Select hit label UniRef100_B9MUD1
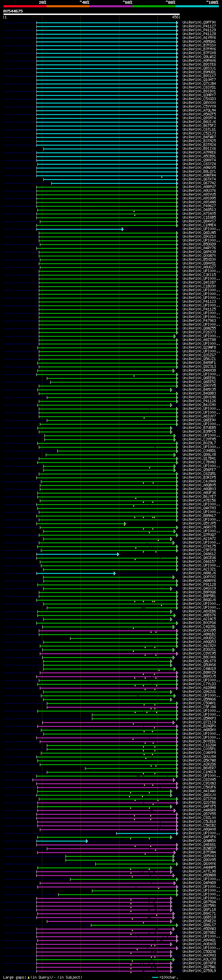The height and width of the screenshot is (980, 222). pos(199,72)
